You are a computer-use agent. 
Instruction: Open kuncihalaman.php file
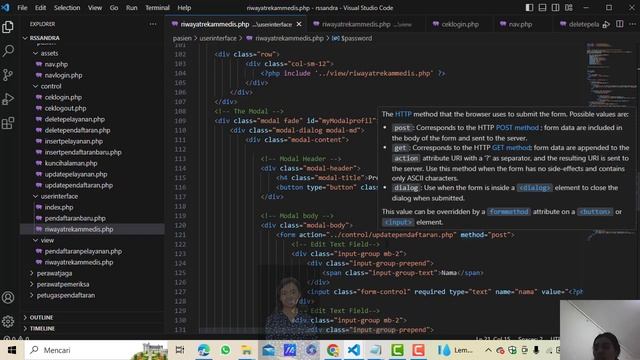tap(71, 163)
